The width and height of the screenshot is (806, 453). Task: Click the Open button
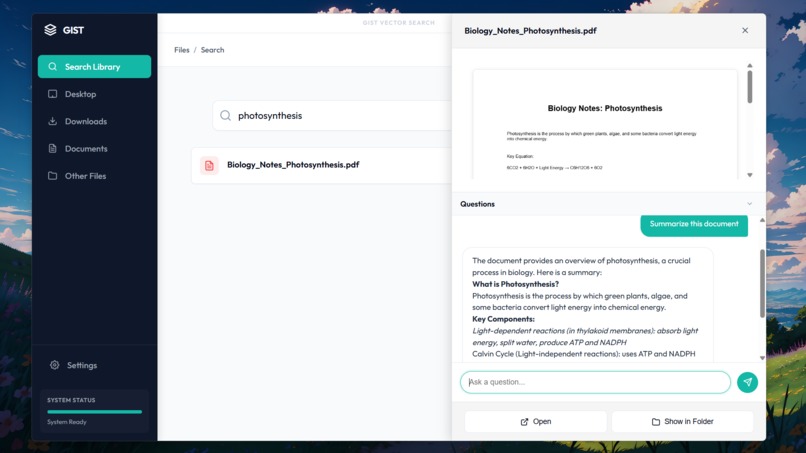point(536,422)
